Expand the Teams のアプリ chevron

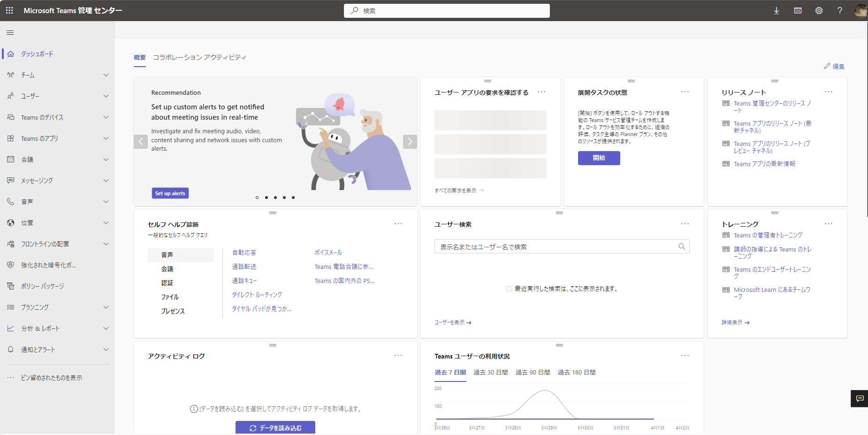[x=106, y=138]
